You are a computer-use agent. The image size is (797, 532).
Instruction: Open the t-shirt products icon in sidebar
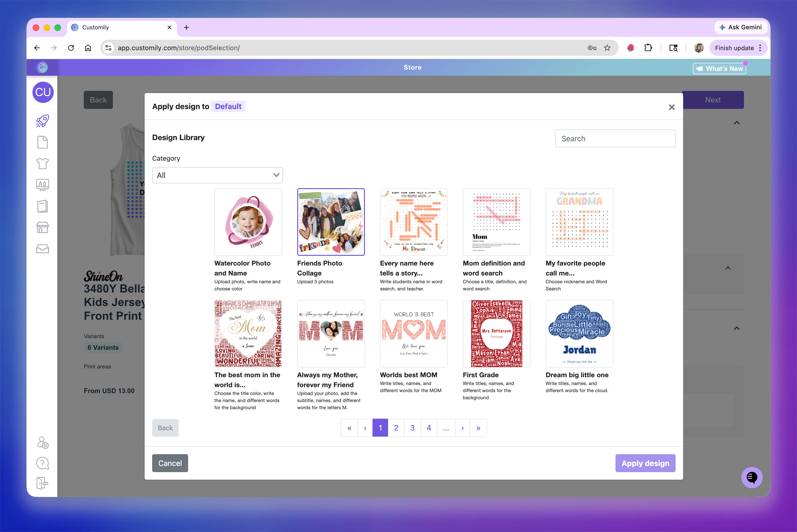42,164
